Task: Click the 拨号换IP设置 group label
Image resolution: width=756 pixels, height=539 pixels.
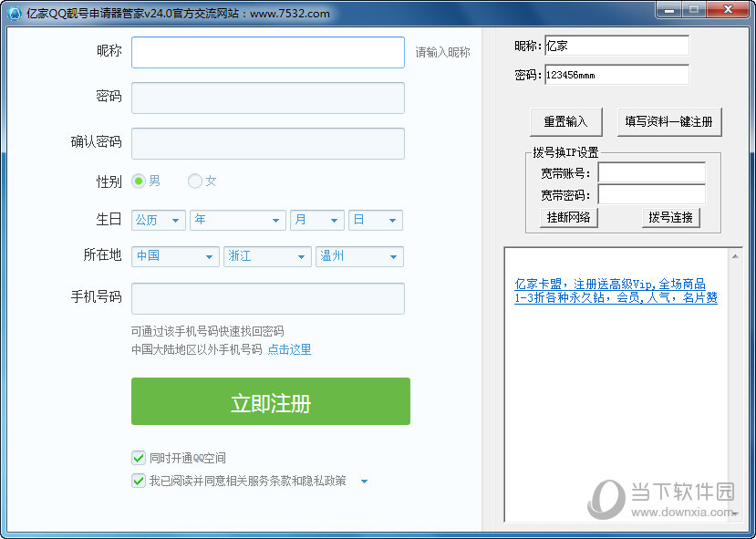Action: tap(565, 153)
